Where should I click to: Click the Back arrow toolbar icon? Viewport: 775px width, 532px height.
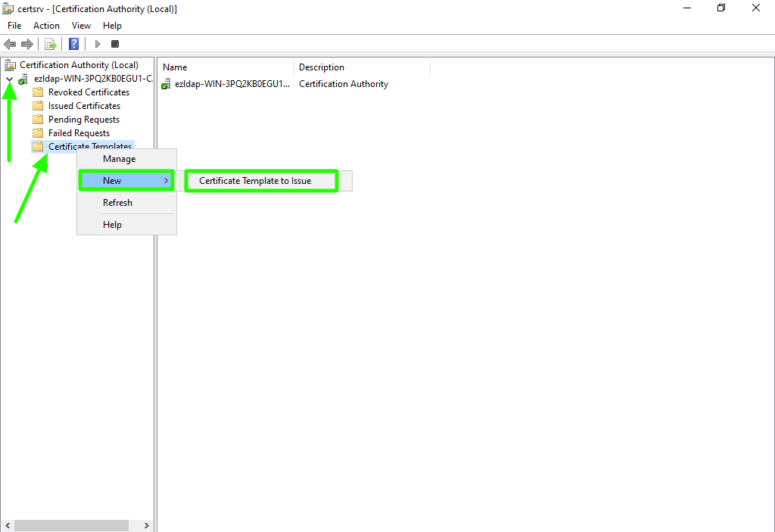click(10, 44)
